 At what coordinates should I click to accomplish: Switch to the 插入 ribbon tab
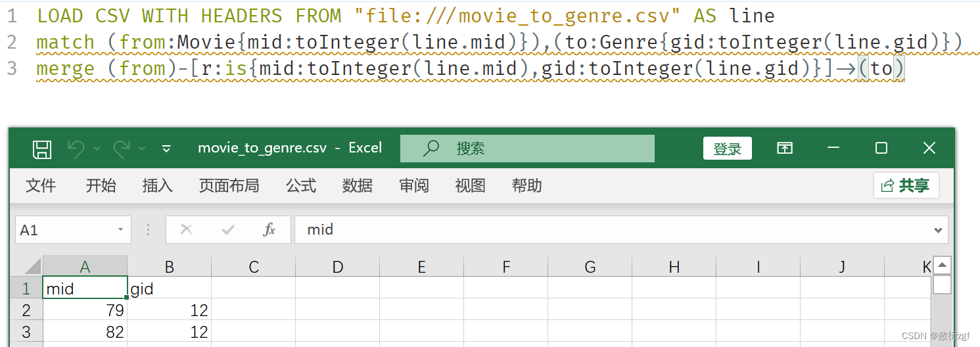[157, 186]
